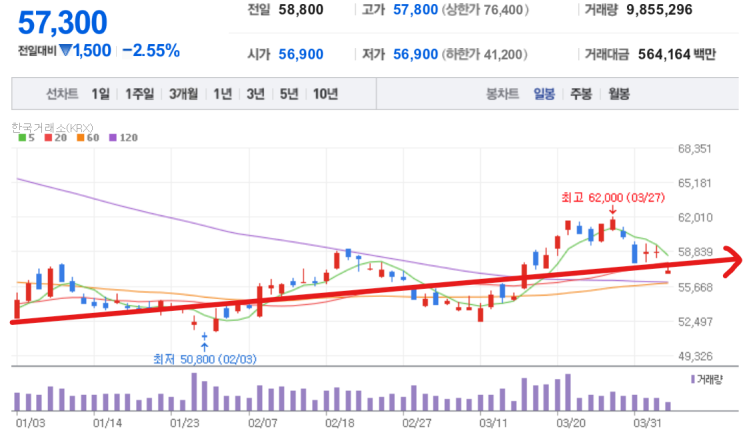Viewport: 743px width, 445px height.
Task: Click the 고가 value 57,800
Action: (416, 9)
